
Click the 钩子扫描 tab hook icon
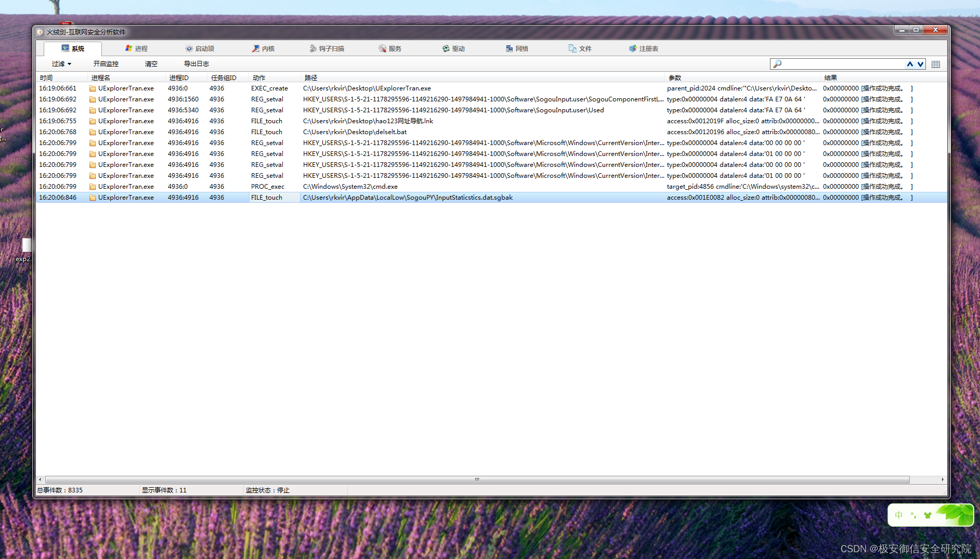[x=313, y=48]
